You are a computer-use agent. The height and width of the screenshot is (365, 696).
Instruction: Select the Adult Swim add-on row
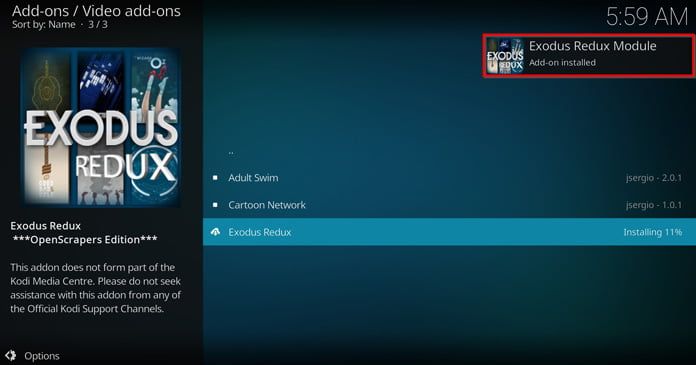click(x=449, y=178)
